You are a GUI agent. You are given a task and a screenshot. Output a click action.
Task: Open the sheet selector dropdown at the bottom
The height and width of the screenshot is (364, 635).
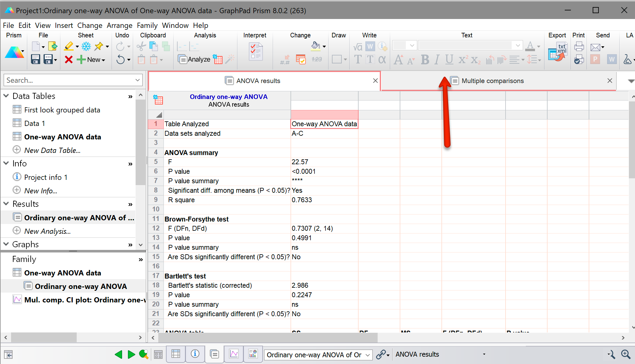(x=368, y=355)
